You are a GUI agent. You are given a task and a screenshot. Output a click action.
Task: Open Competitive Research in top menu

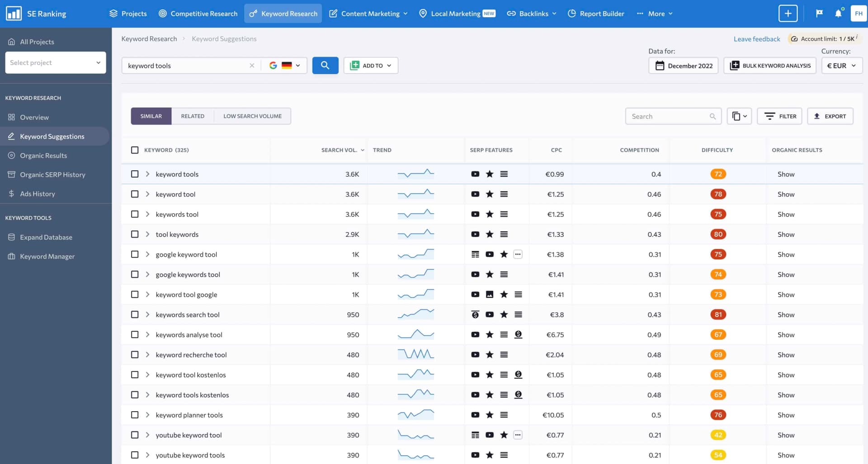pos(198,14)
